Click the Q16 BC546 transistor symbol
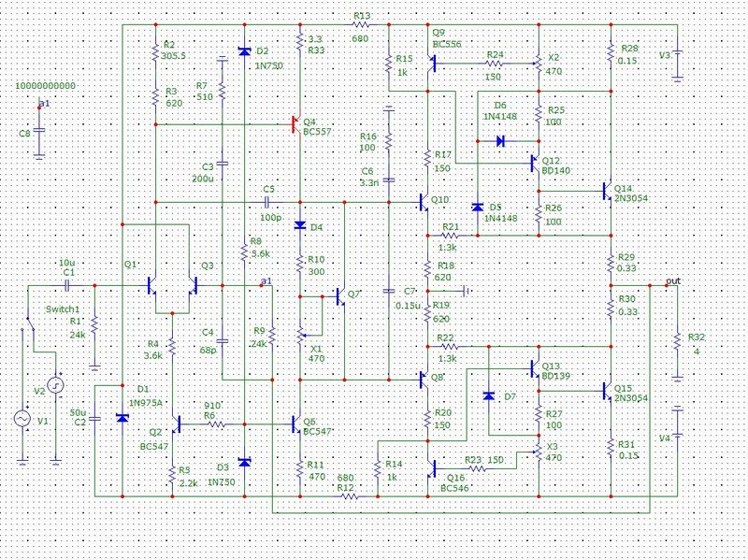This screenshot has width=748, height=560. [x=431, y=468]
